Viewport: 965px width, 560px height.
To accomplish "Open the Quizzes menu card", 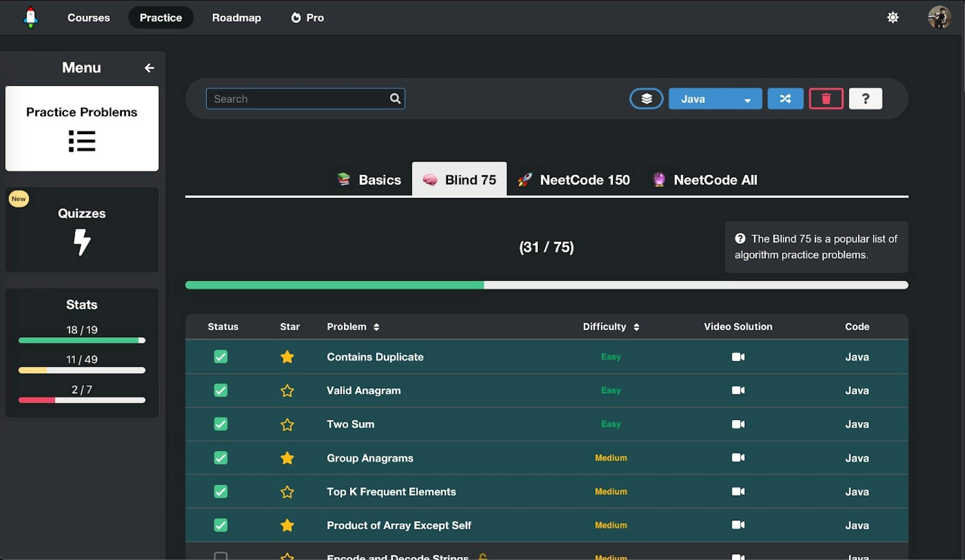I will point(82,230).
